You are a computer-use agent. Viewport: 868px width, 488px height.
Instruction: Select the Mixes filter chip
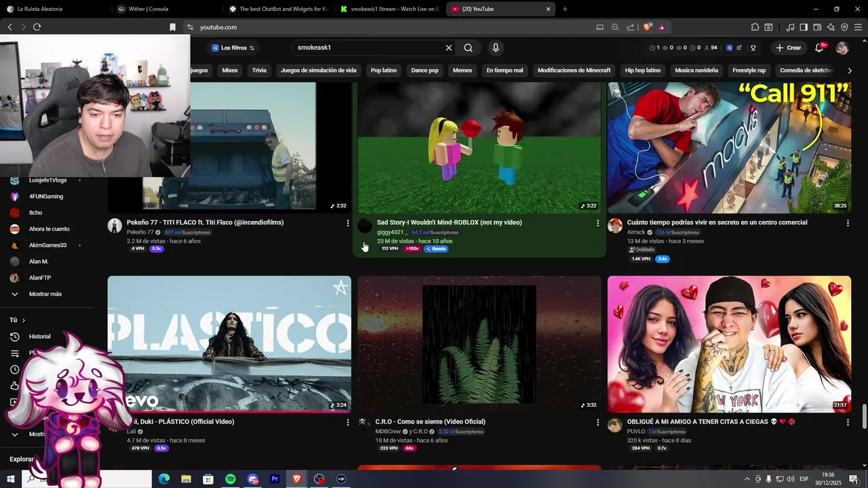click(230, 70)
